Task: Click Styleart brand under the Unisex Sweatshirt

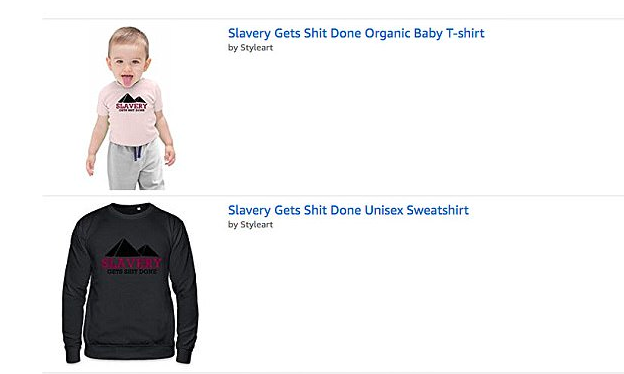Action: pyautogui.click(x=257, y=224)
